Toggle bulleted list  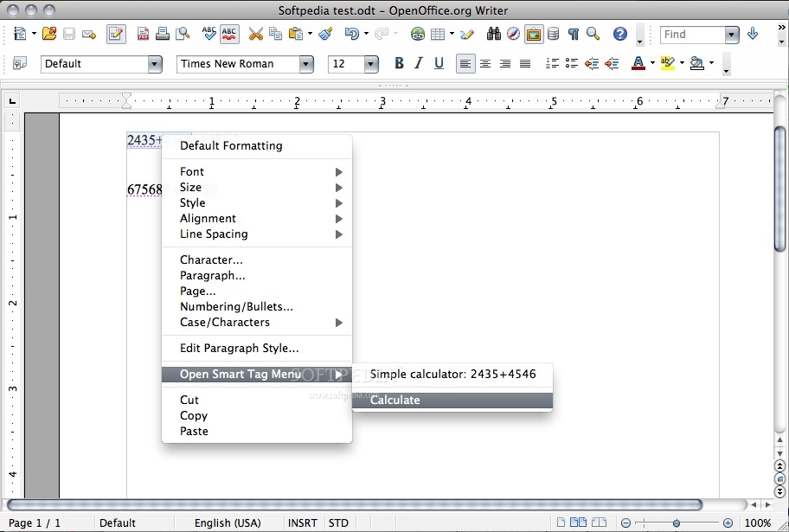coord(572,63)
